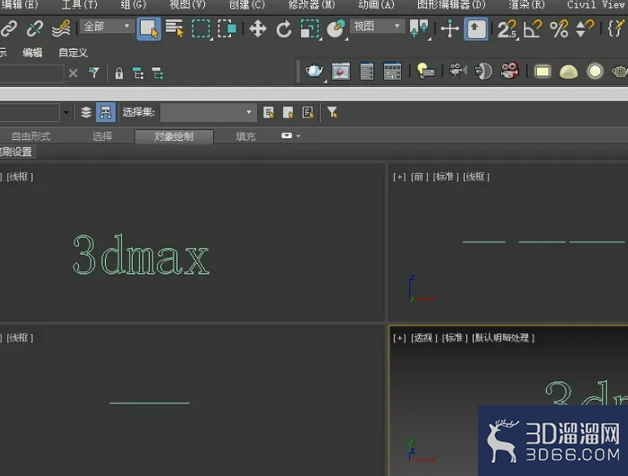
Task: Open [线框] shading menu in front viewport
Action: point(476,177)
